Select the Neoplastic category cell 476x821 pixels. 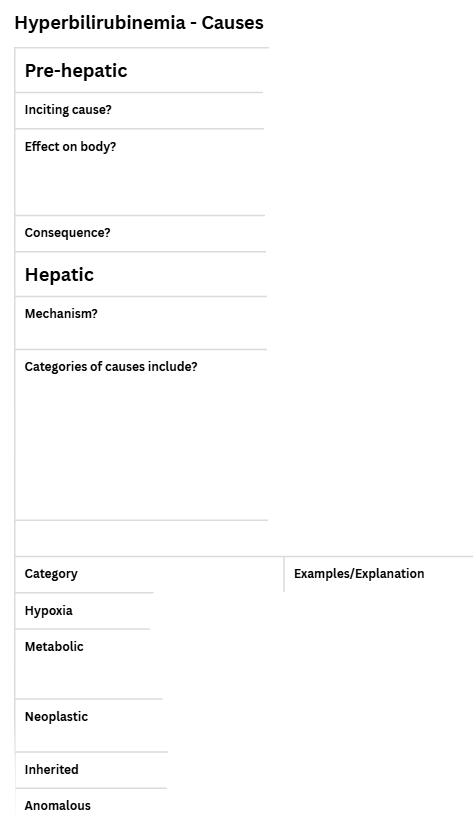click(x=91, y=726)
